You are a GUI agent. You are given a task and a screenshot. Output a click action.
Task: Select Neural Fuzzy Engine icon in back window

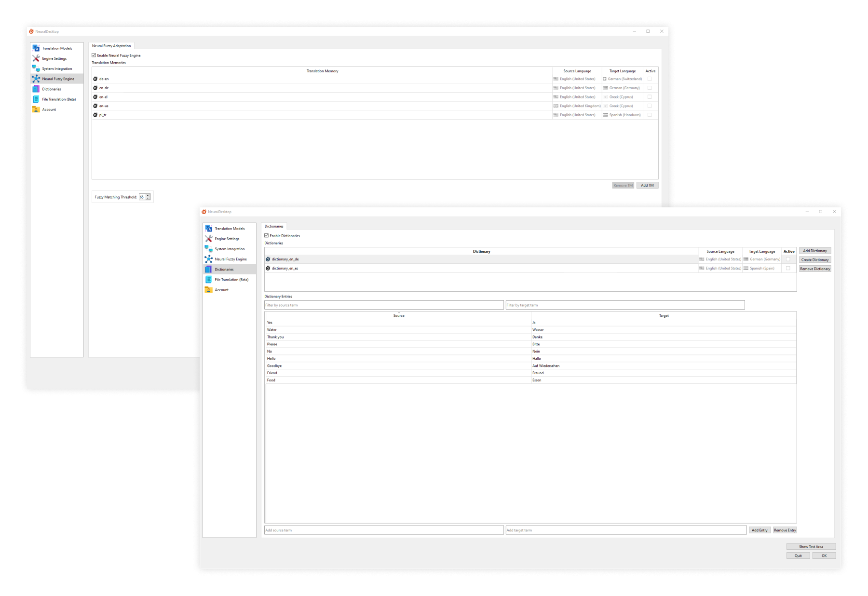pos(36,79)
